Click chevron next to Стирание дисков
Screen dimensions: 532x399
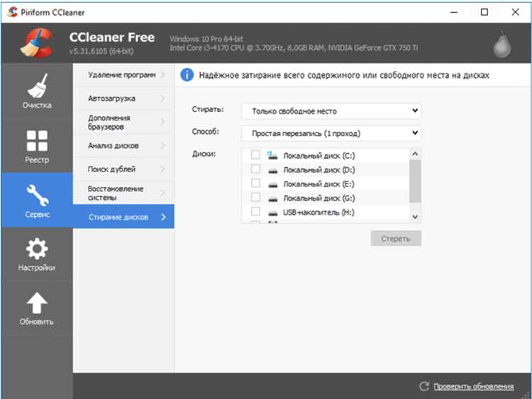pos(163,217)
